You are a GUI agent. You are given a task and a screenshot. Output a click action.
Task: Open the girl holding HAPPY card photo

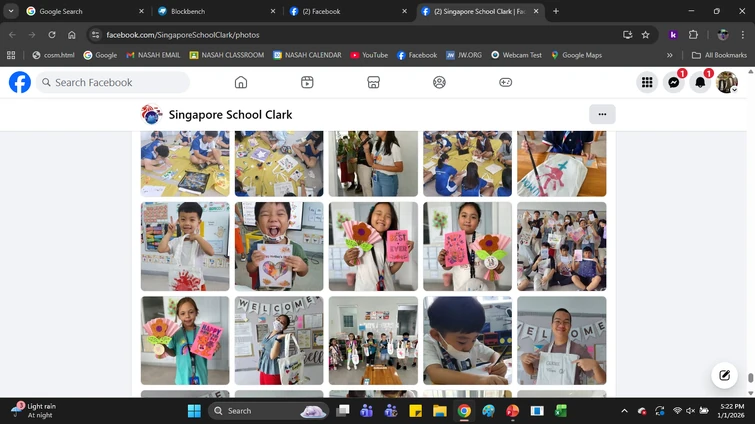(x=185, y=340)
